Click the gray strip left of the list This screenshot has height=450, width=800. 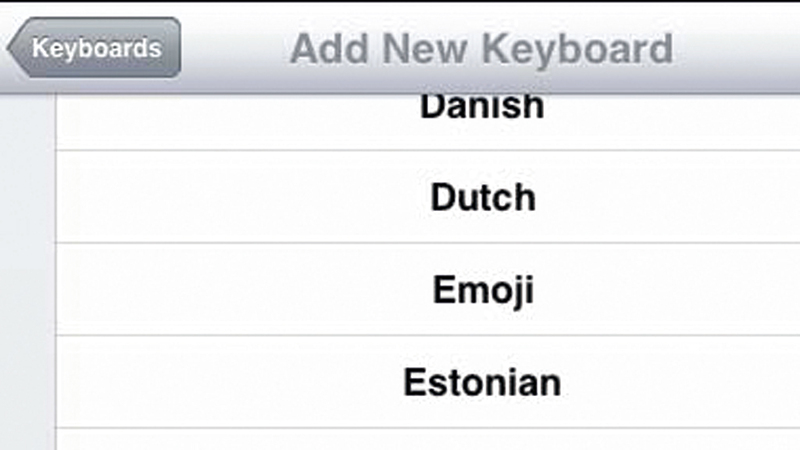27,270
